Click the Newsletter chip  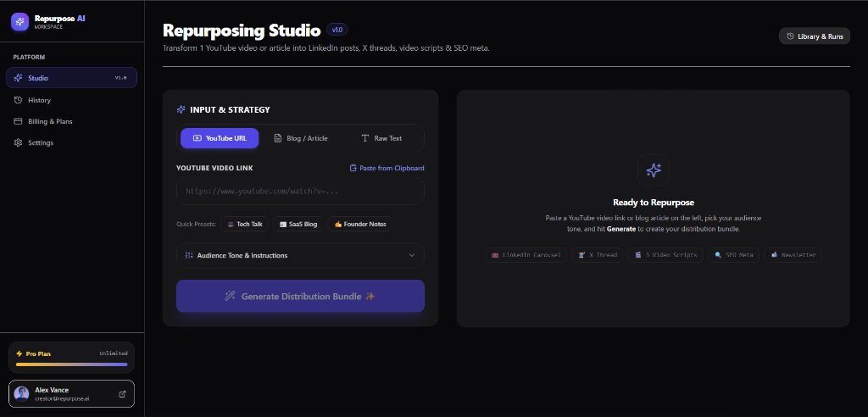point(793,255)
